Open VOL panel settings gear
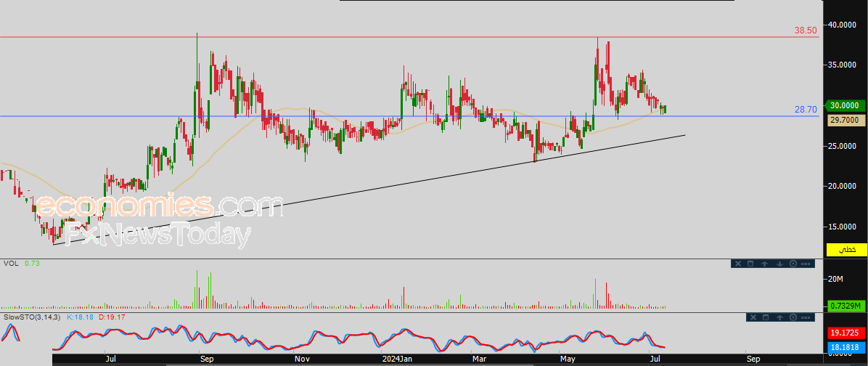This screenshot has height=366, width=868. point(793,264)
